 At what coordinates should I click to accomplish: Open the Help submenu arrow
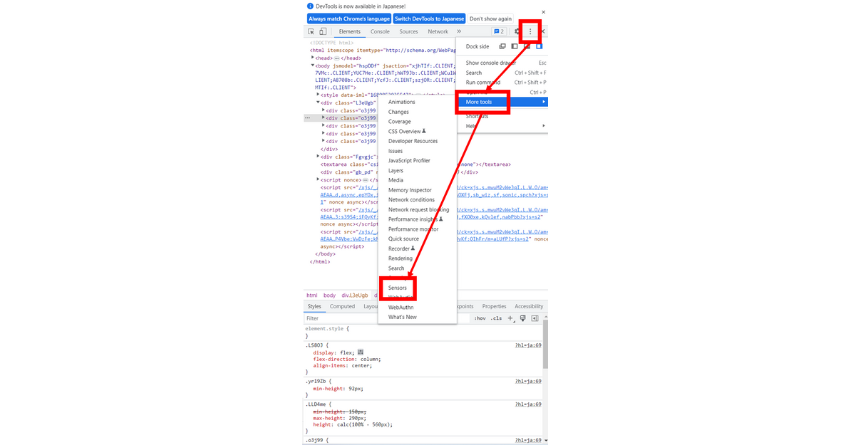click(x=544, y=126)
